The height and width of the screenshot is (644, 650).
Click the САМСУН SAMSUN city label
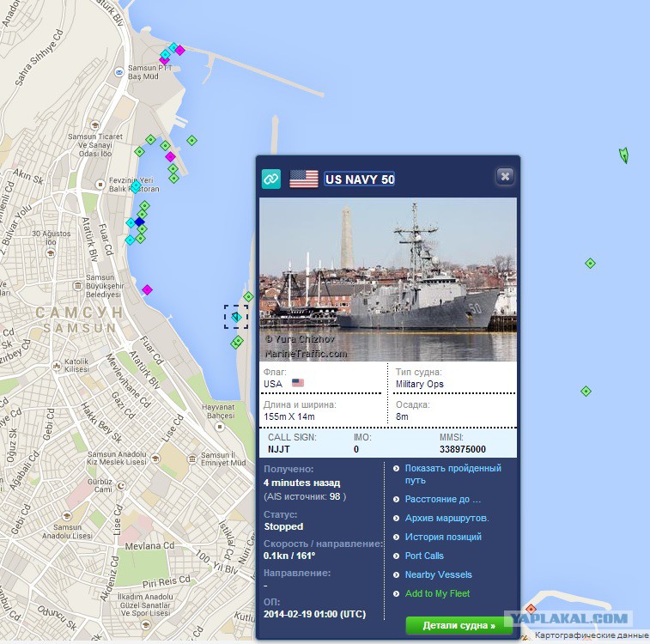pyautogui.click(x=79, y=320)
